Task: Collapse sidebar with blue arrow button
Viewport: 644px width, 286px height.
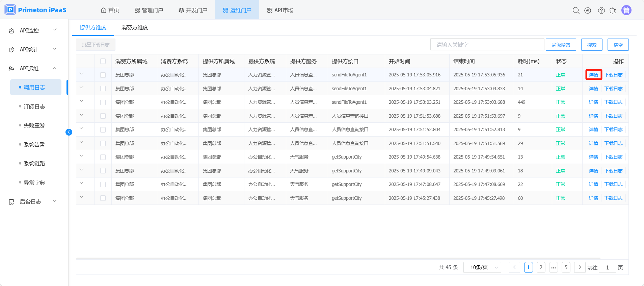Action: click(69, 132)
